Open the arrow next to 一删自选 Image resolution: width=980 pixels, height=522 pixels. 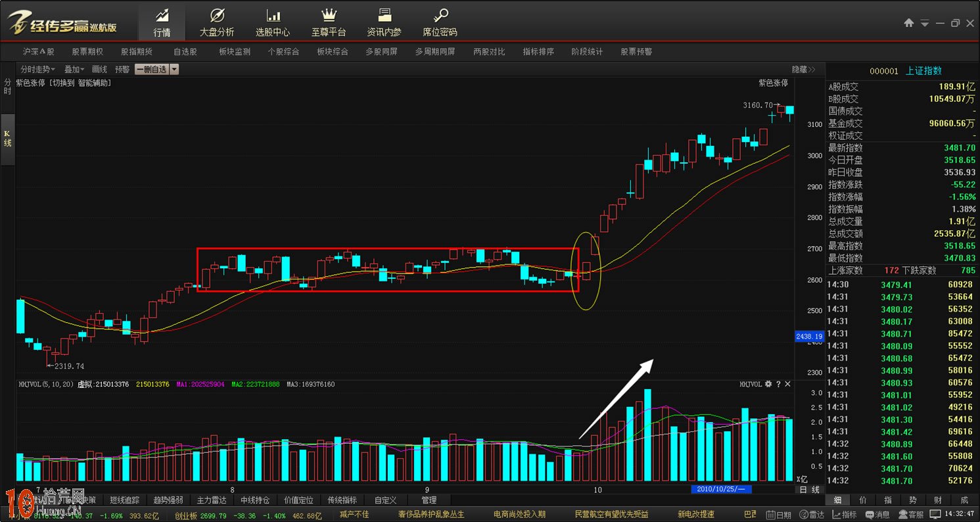pyautogui.click(x=174, y=69)
